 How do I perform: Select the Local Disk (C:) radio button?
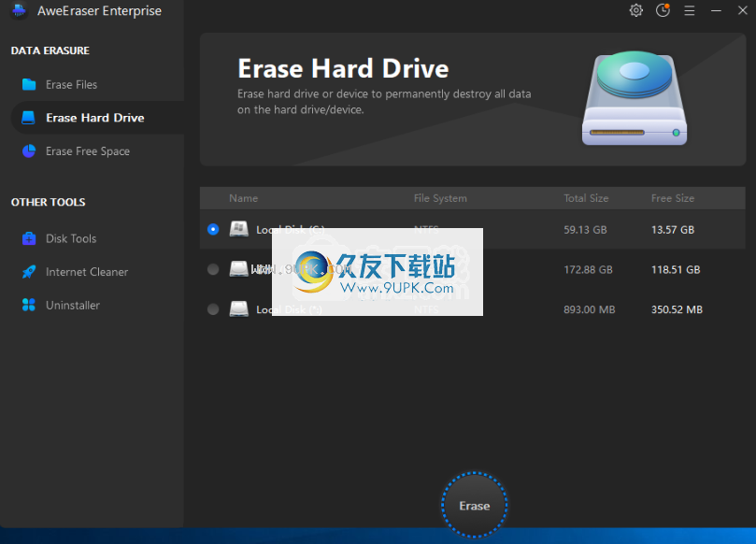213,229
